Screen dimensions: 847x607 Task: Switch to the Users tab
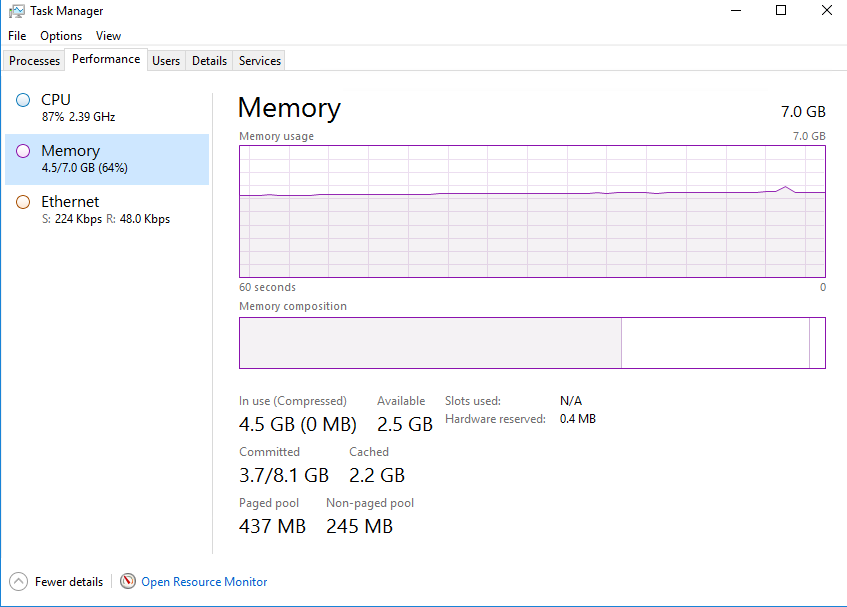tap(166, 61)
